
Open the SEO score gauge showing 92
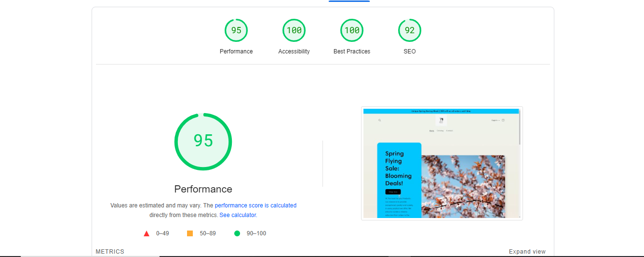tap(410, 30)
